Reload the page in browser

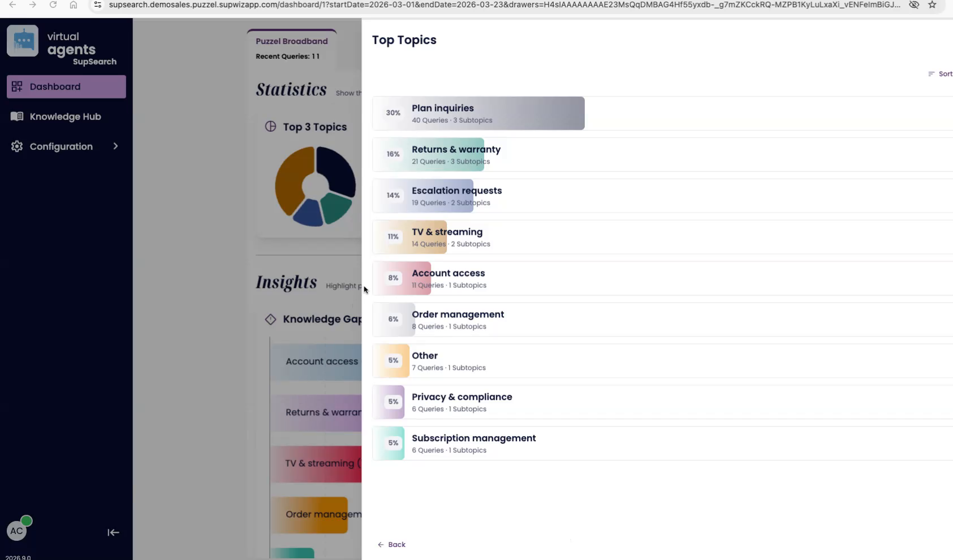[x=53, y=5]
